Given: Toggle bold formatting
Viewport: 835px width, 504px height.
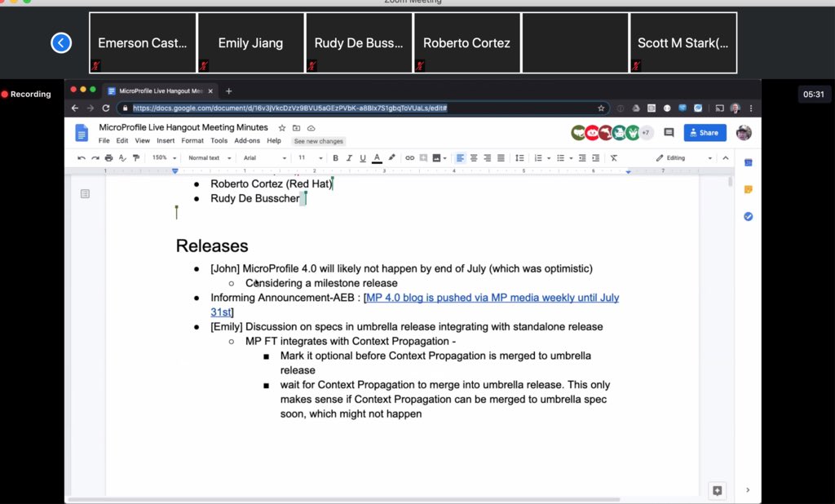Looking at the screenshot, I should [x=335, y=157].
